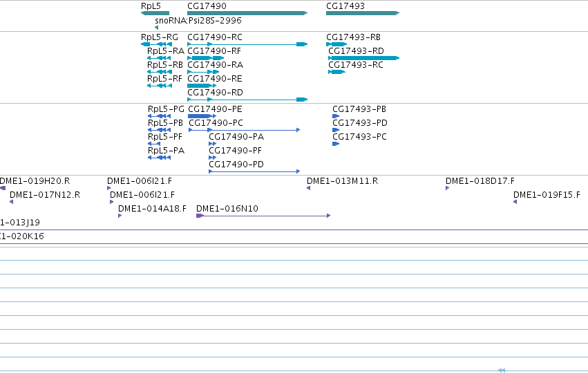The width and height of the screenshot is (588, 374).
Task: Open the CG17490-RA transcript label
Action: pyautogui.click(x=216, y=65)
